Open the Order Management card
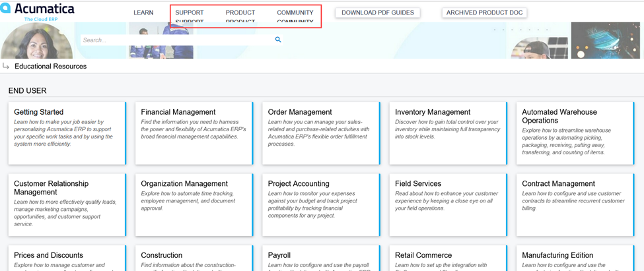644x271 pixels. (321, 133)
